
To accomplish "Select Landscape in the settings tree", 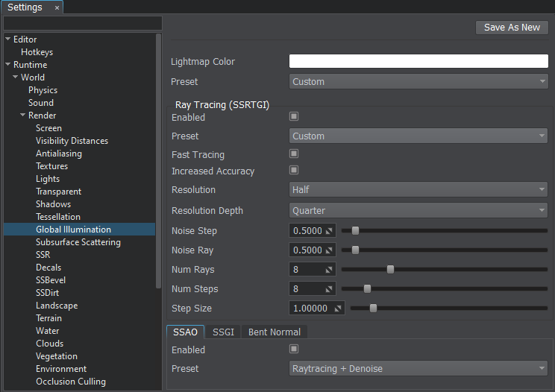I will (57, 306).
